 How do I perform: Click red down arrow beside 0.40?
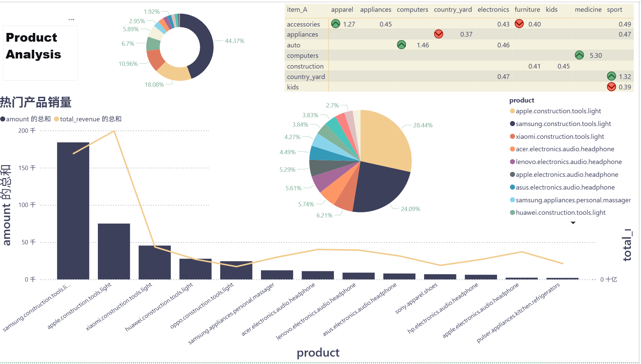(519, 24)
